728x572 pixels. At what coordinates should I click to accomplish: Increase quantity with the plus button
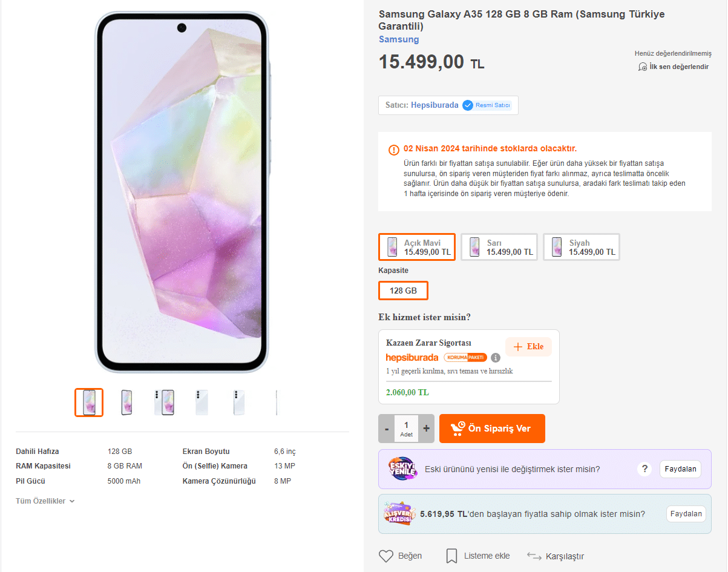click(426, 429)
